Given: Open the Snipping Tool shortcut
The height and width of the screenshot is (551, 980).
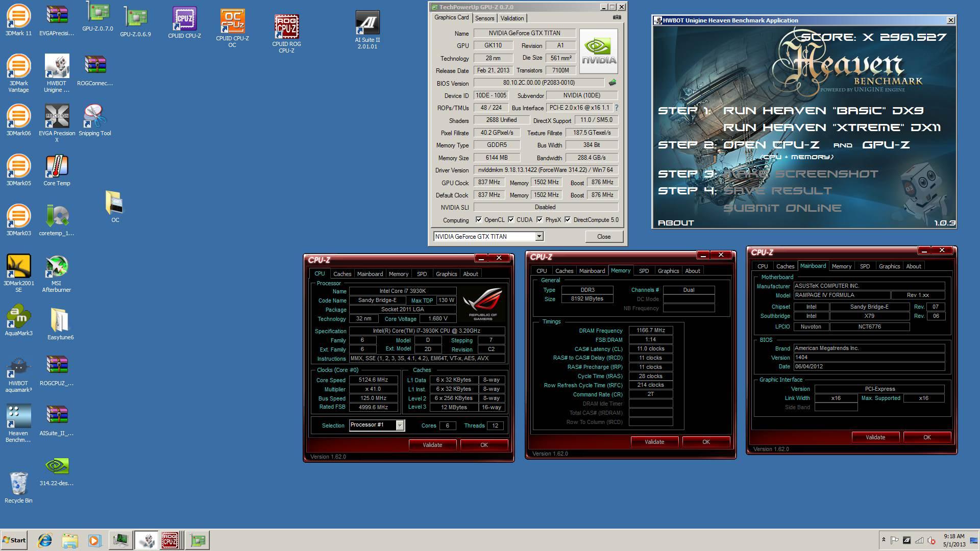Looking at the screenshot, I should point(95,120).
